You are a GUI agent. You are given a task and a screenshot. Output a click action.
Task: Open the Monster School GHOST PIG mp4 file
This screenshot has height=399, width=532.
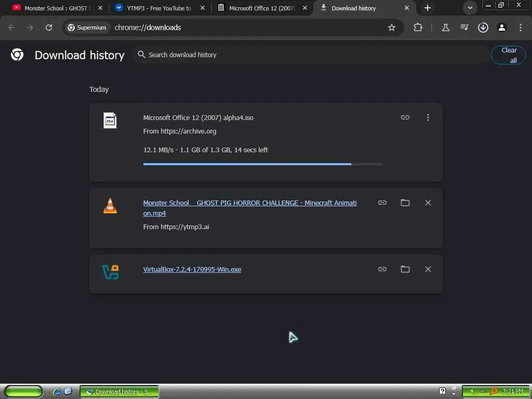tap(250, 208)
